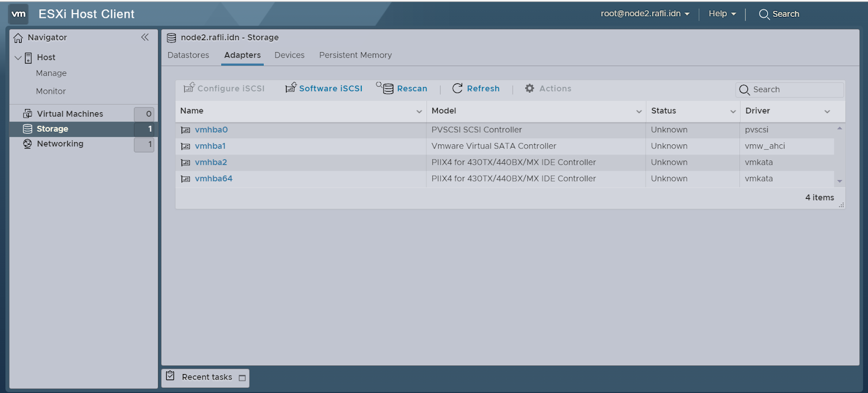
Task: Click the Recent tasks panel label
Action: 207,377
